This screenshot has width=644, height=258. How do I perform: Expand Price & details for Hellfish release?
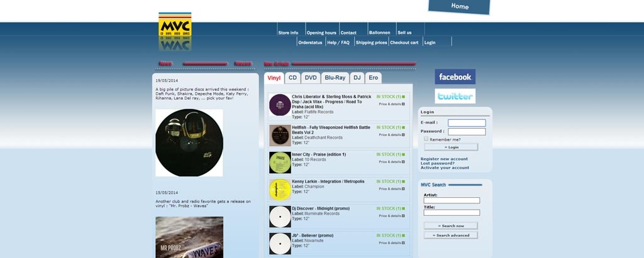(392, 134)
